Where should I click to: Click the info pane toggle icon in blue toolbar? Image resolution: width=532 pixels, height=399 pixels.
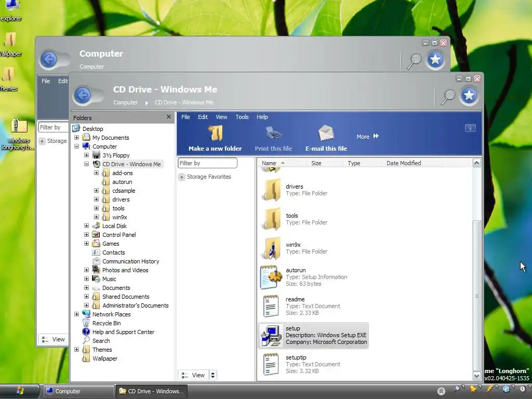tap(470, 128)
